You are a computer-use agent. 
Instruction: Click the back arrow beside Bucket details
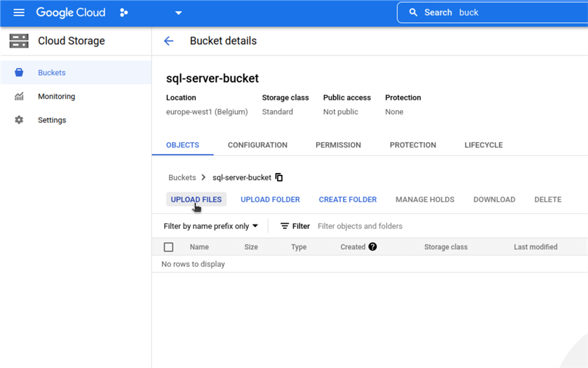click(x=169, y=41)
